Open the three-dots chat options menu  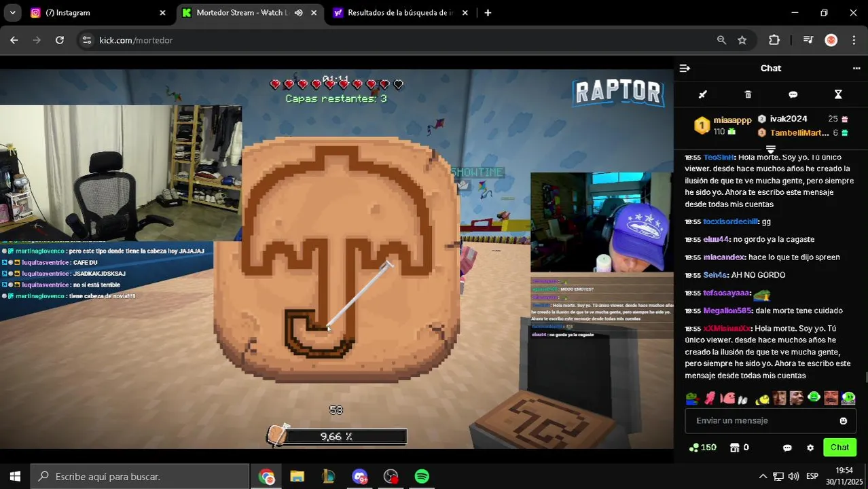[x=856, y=68]
